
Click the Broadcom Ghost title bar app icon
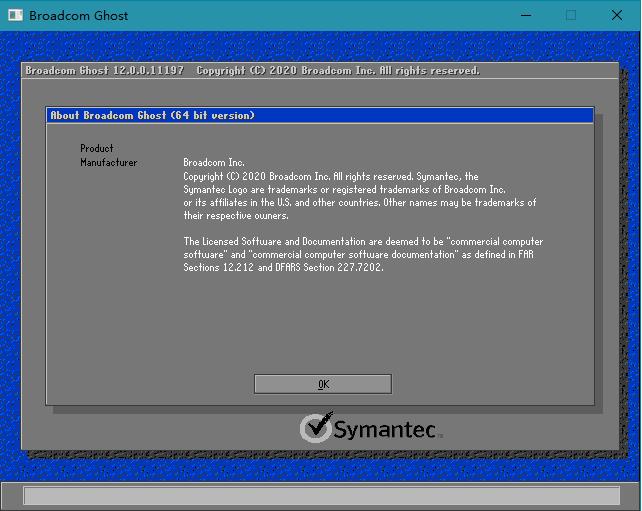click(x=15, y=15)
